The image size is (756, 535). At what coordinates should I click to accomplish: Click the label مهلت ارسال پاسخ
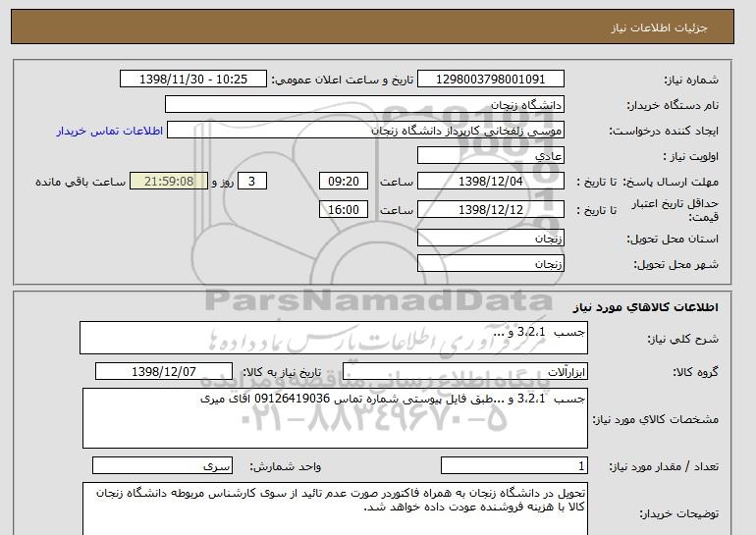pos(671,182)
